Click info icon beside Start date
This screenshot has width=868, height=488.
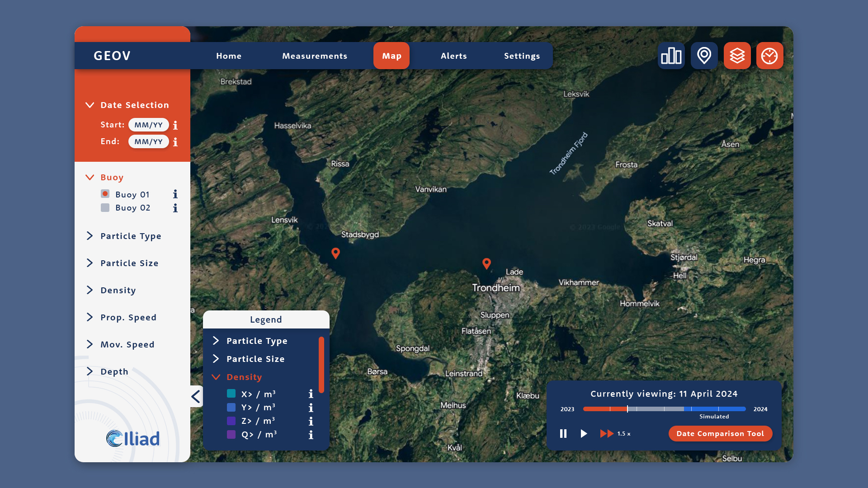[x=175, y=125]
